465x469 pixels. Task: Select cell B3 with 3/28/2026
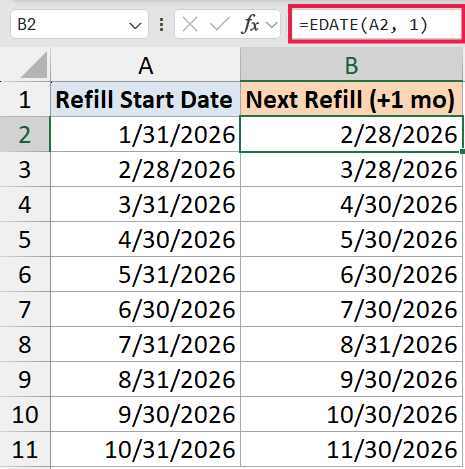pos(351,169)
